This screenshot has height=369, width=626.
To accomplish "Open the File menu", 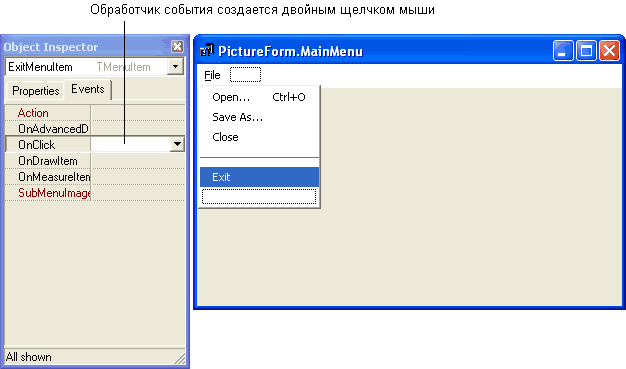I will [212, 75].
